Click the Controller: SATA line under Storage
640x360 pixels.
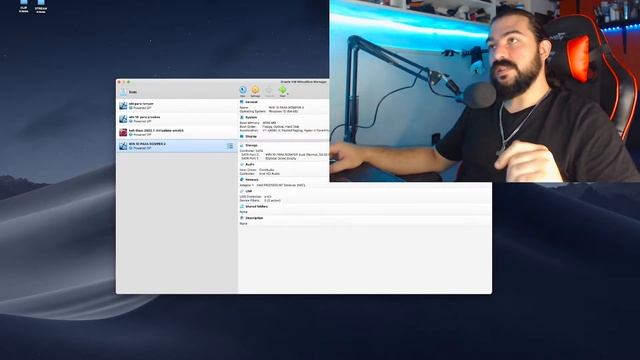251,151
